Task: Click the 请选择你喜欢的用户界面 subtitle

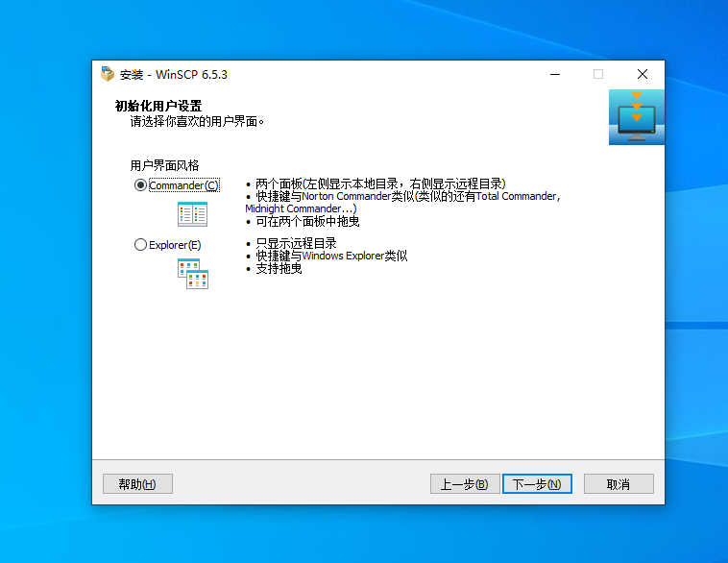Action: tap(197, 122)
